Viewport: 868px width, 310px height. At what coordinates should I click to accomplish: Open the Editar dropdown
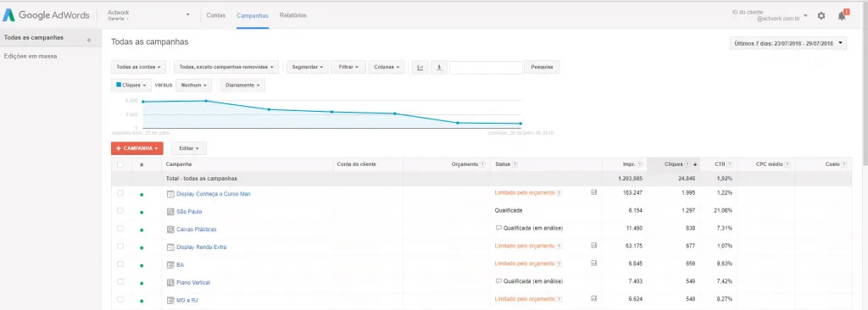click(189, 148)
